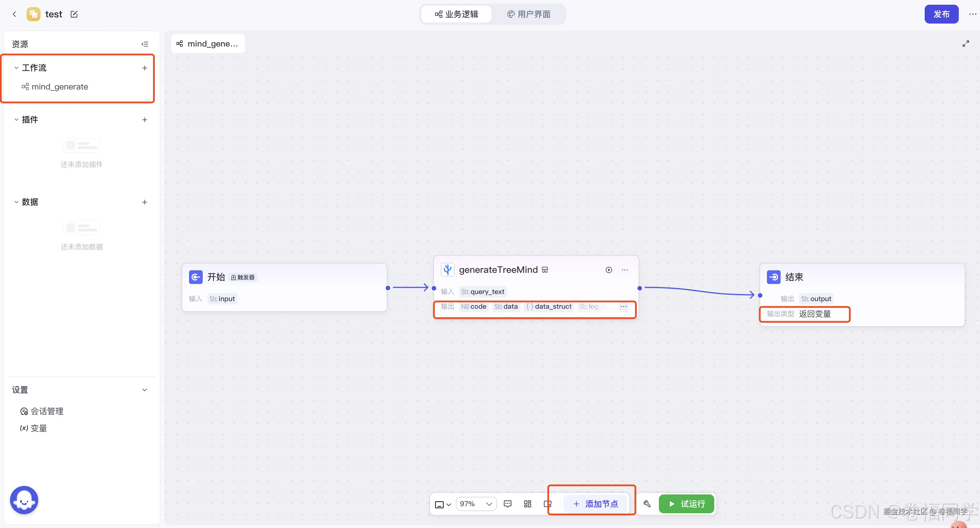Collapse the 设置 section chevron
980x528 pixels.
tap(144, 390)
